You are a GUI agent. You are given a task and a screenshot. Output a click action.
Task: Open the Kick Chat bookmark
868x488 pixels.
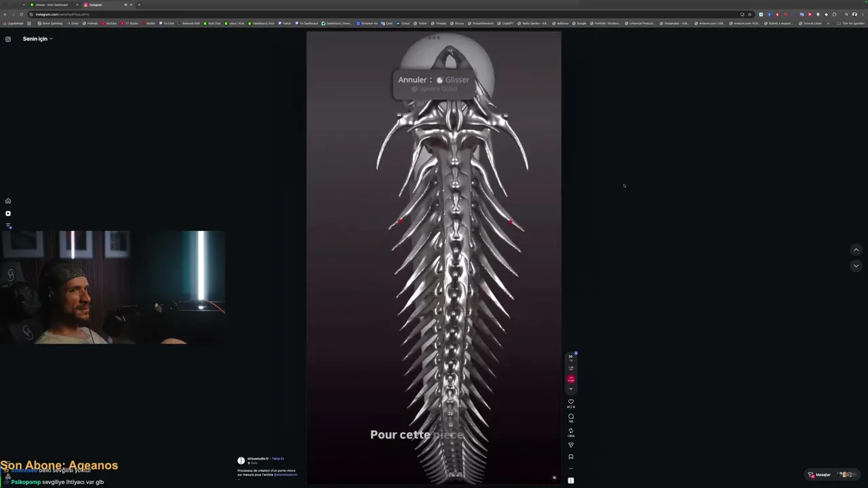tap(212, 24)
